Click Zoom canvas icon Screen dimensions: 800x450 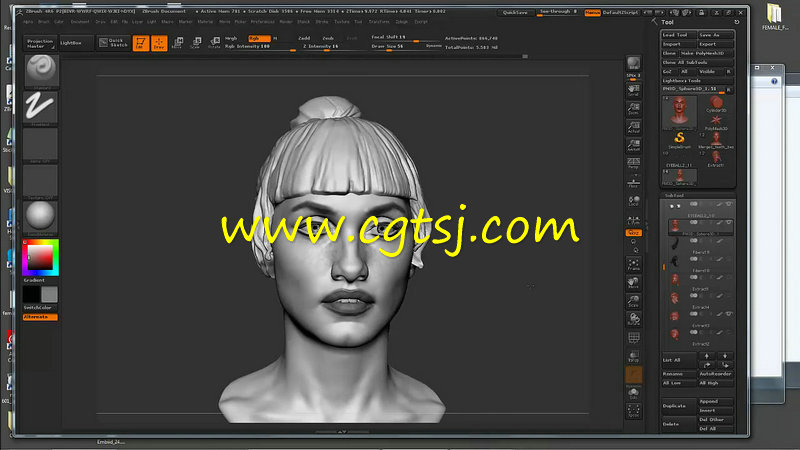click(634, 109)
